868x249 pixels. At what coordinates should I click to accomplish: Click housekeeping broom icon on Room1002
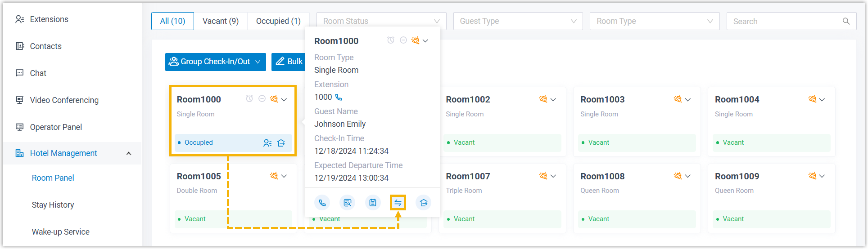click(543, 99)
